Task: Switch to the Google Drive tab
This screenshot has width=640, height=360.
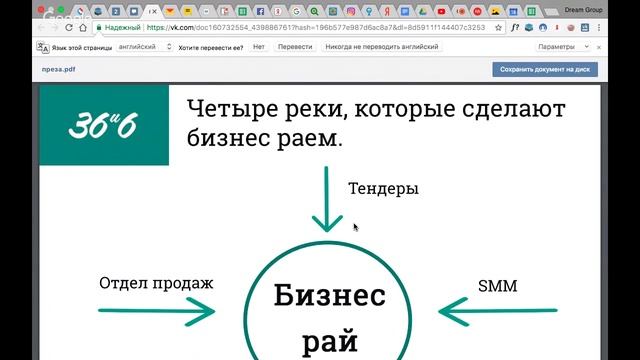Action: 423,11
